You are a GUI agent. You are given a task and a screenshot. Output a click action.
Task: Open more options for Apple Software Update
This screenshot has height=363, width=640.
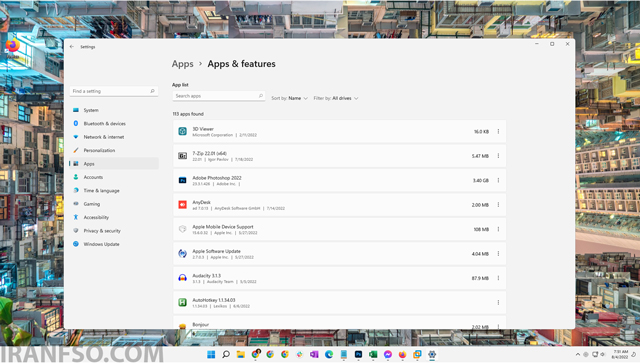tap(498, 254)
